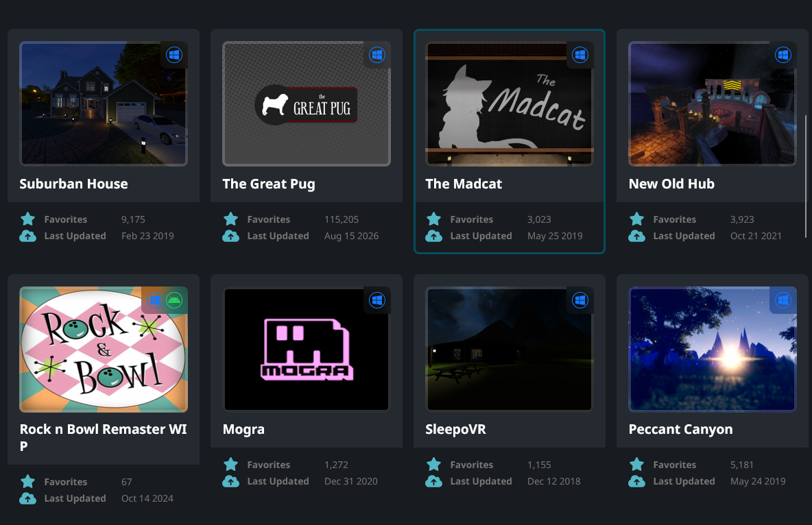Open The Great Pug world thumbnail
The width and height of the screenshot is (812, 525).
[307, 103]
